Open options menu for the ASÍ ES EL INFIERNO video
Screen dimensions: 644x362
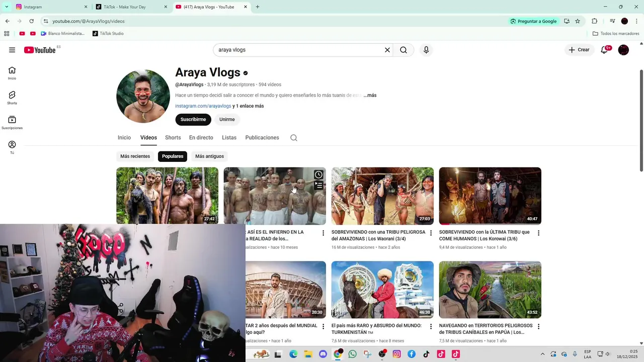tap(323, 233)
